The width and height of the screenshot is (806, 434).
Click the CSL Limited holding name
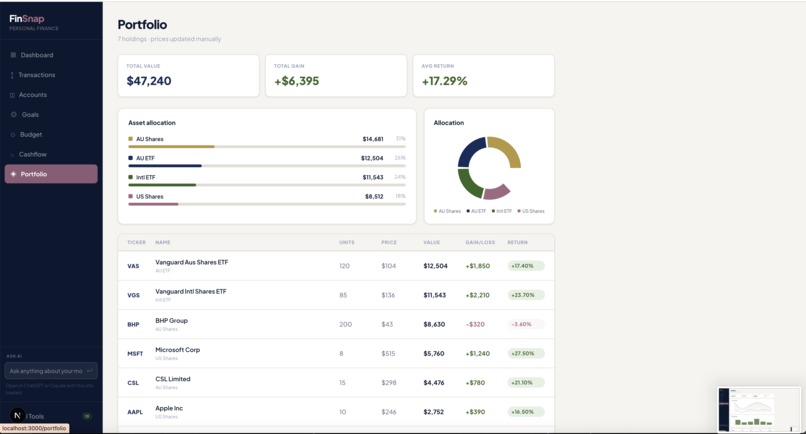pos(173,379)
